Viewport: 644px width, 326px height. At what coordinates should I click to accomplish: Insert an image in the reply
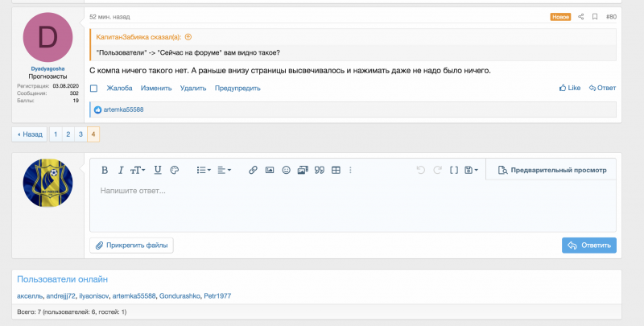coord(270,170)
